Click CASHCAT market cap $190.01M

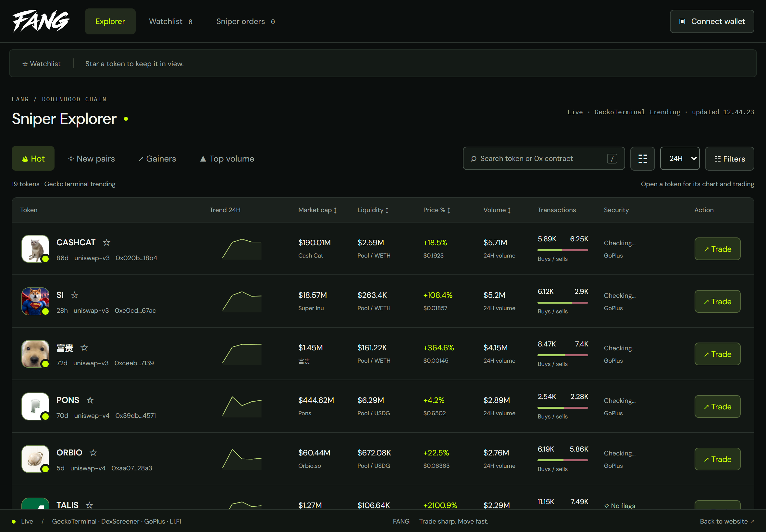click(x=315, y=242)
